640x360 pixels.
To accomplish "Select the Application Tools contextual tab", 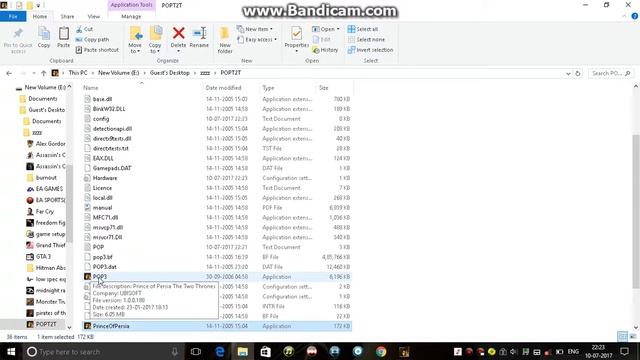I will [131, 5].
